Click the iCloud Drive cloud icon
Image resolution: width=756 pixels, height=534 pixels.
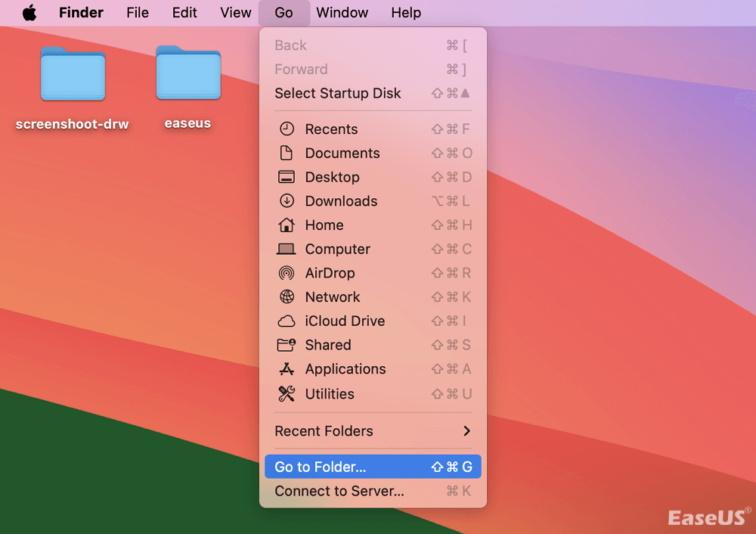pos(287,321)
